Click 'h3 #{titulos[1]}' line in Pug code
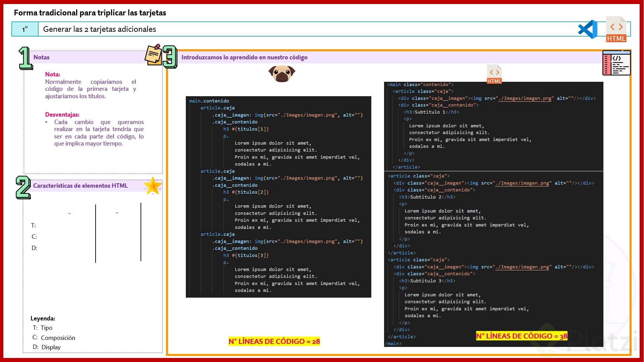The image size is (644, 362). (x=246, y=129)
